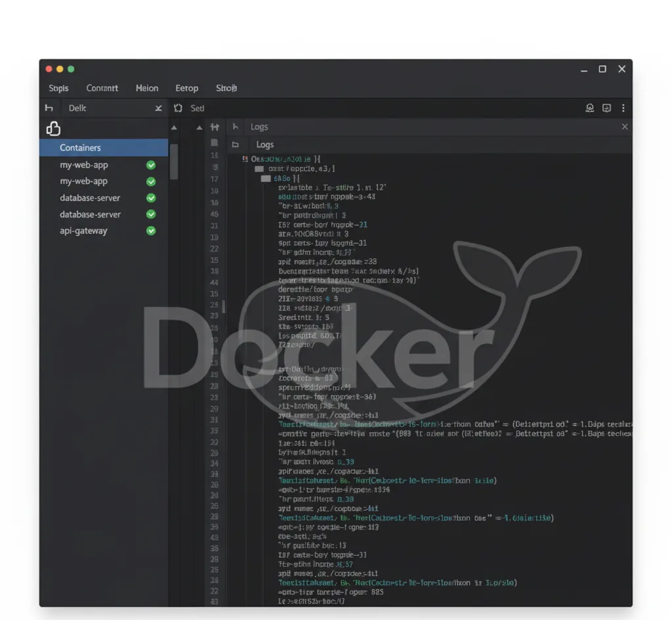Click line number 17 in the gutter
Screen dimensions: 672x620
tap(215, 179)
